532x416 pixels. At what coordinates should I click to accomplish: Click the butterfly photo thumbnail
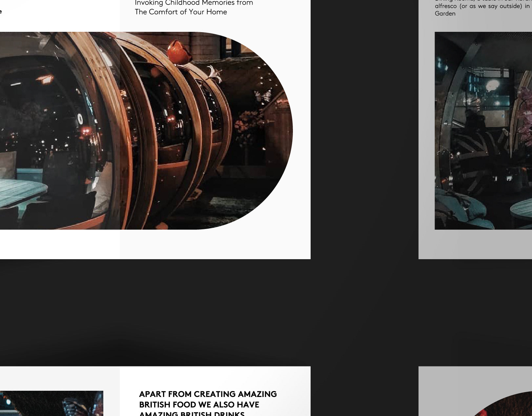point(51,403)
